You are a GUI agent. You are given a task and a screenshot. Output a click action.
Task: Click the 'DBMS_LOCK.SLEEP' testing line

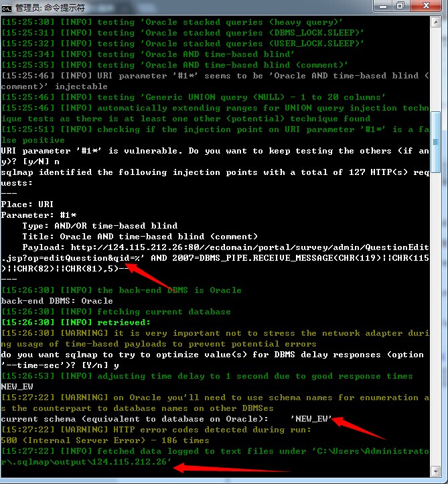[183, 33]
